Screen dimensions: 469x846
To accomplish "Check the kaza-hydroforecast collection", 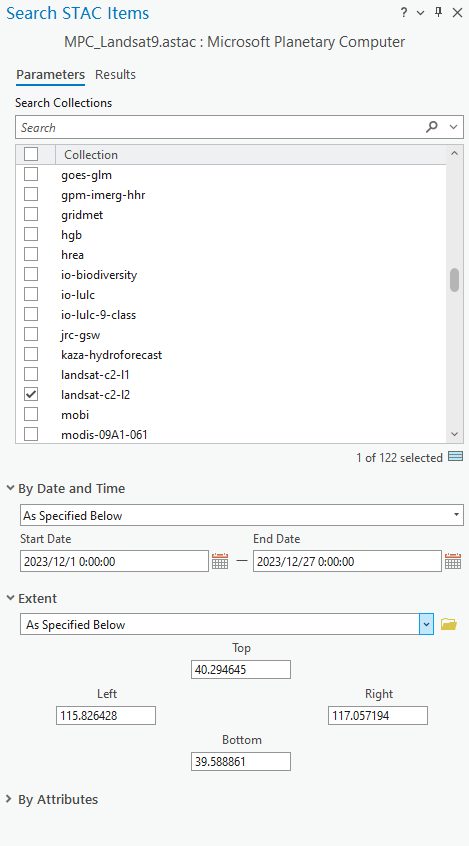I will (31, 354).
